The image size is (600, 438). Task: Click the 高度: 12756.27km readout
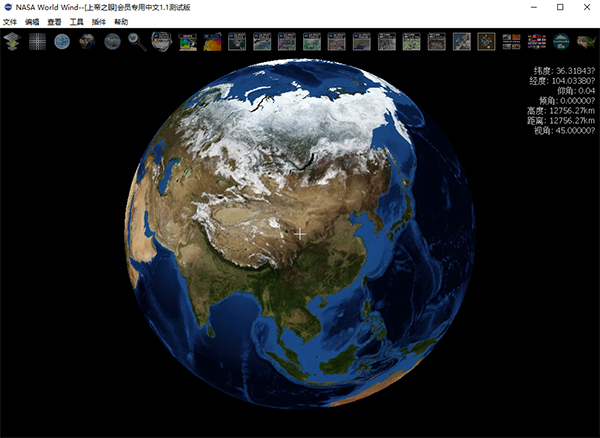(561, 111)
